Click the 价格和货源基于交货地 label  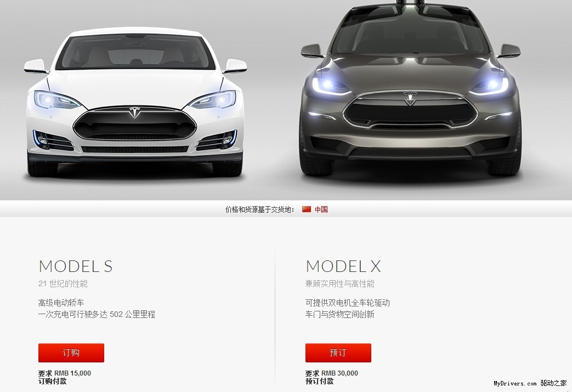pos(260,209)
